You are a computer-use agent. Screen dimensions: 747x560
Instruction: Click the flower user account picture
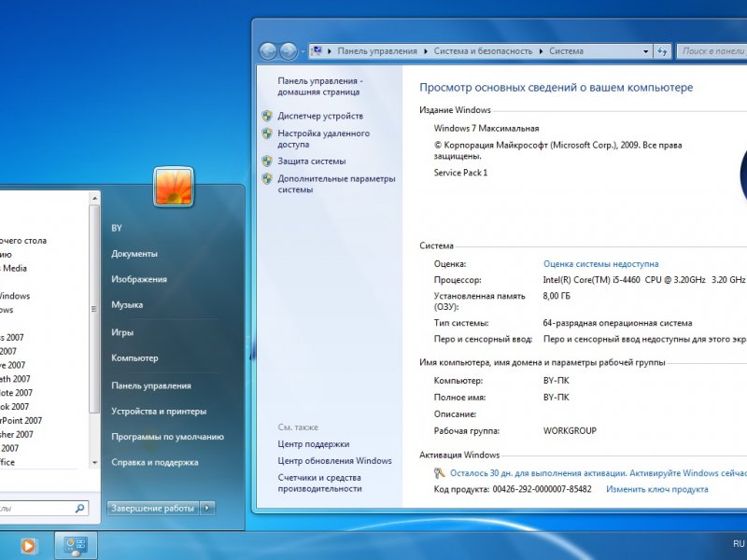coord(174,187)
